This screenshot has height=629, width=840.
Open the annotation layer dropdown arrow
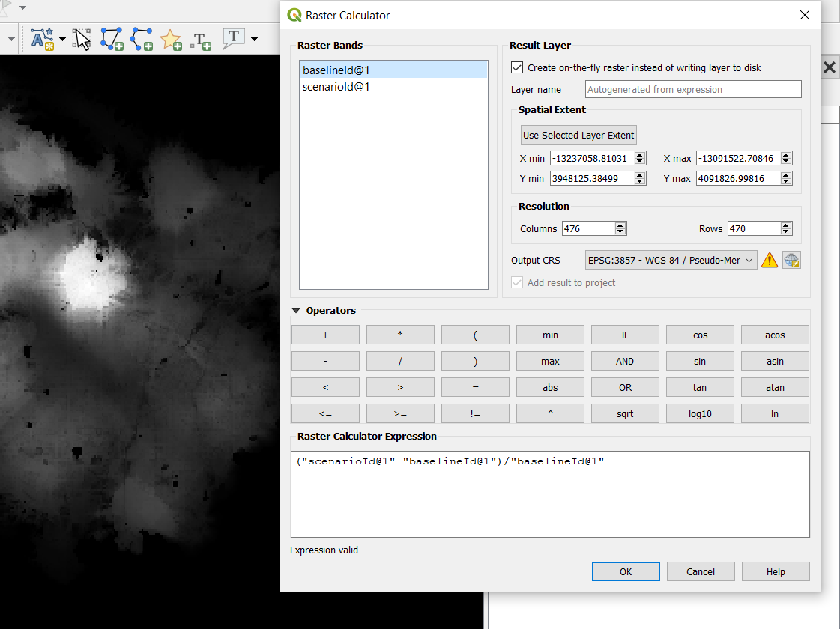pos(62,39)
